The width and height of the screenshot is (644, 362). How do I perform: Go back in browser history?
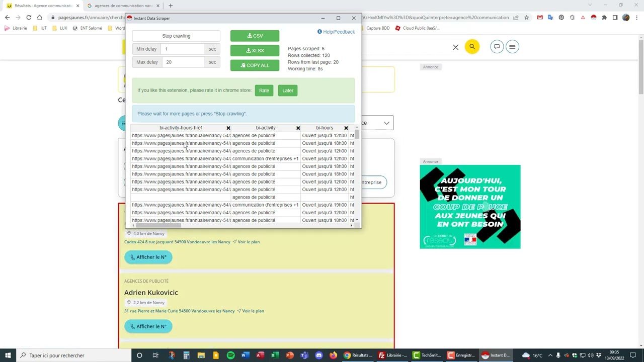tap(7, 18)
